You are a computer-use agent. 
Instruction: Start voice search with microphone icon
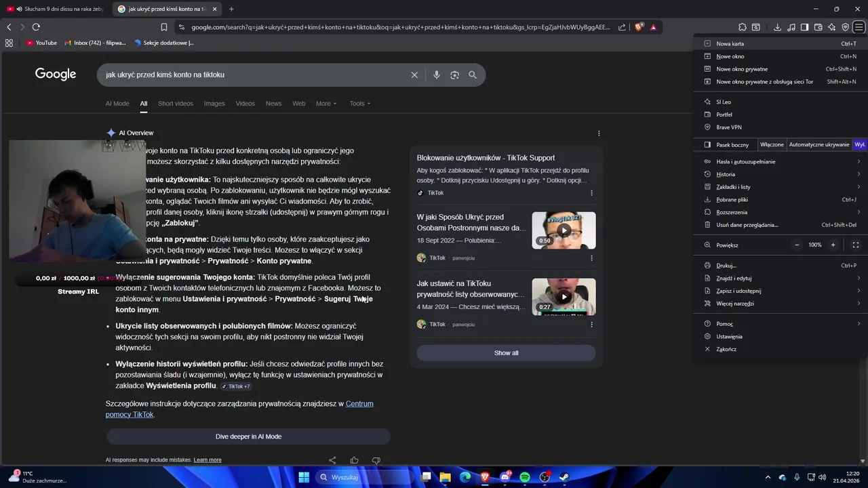point(437,75)
